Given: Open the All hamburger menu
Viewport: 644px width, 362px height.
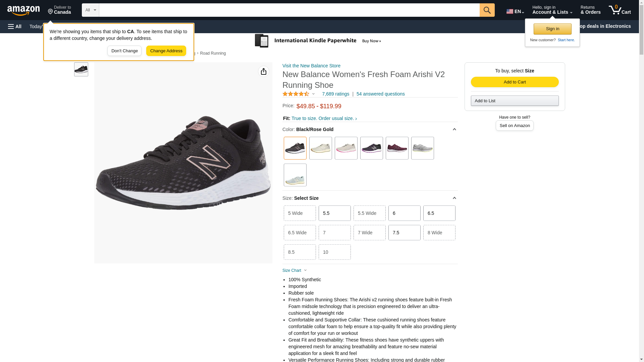Looking at the screenshot, I should click(15, 26).
